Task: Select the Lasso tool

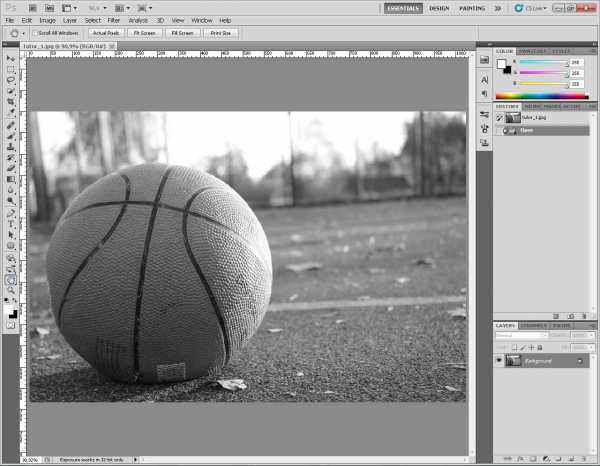Action: pos(10,80)
